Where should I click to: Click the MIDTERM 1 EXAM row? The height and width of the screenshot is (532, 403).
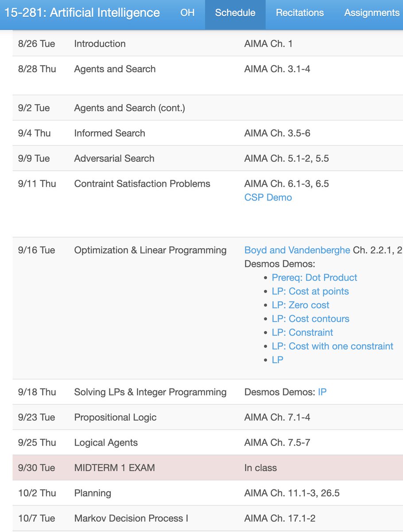[114, 468]
